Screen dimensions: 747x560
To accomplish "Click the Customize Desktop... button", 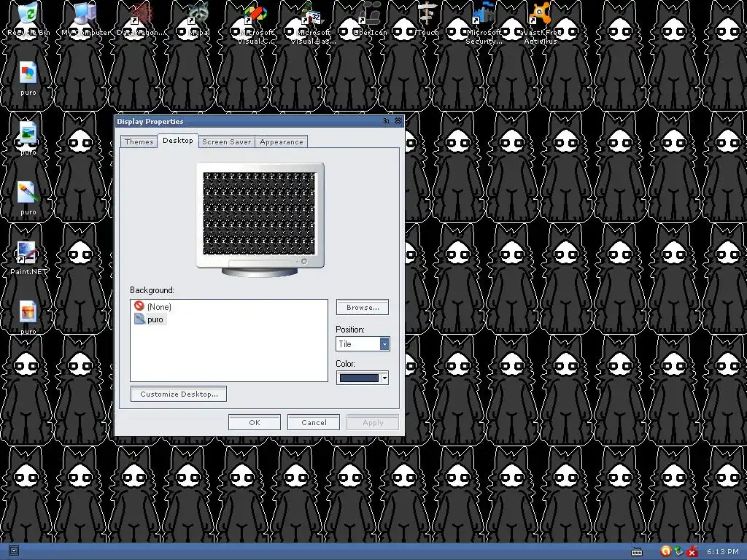I will pyautogui.click(x=179, y=394).
